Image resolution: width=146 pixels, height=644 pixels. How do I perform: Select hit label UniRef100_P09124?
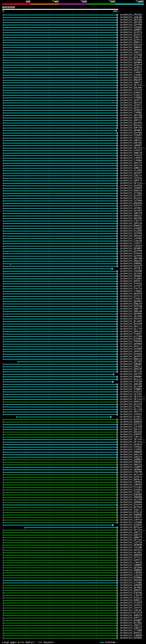click(x=131, y=597)
